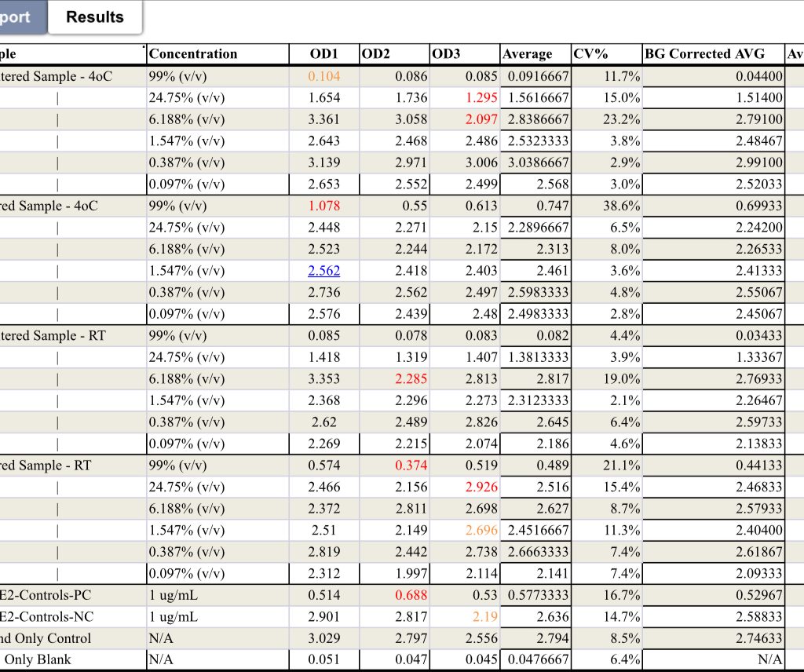Select the E2-Controls-PC row label
Viewport: 804px width, 672px height.
tap(46, 595)
